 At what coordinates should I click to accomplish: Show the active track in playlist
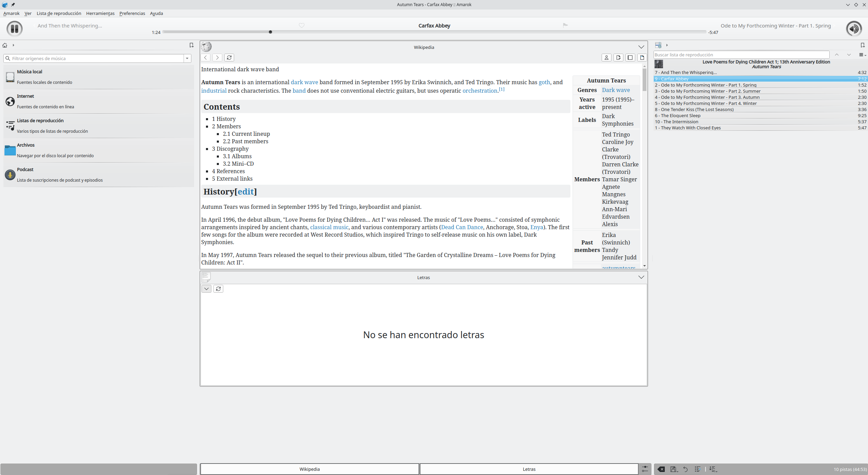point(697,469)
